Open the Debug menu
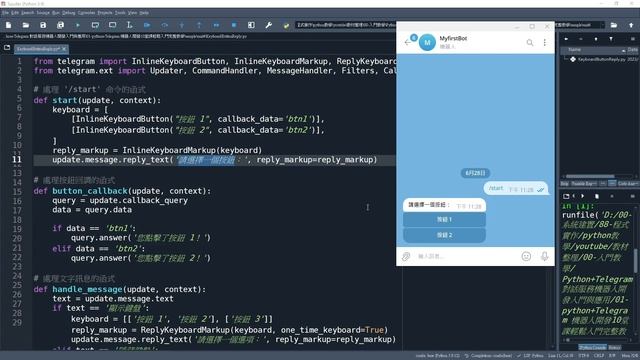The width and height of the screenshot is (640, 360). point(69,13)
